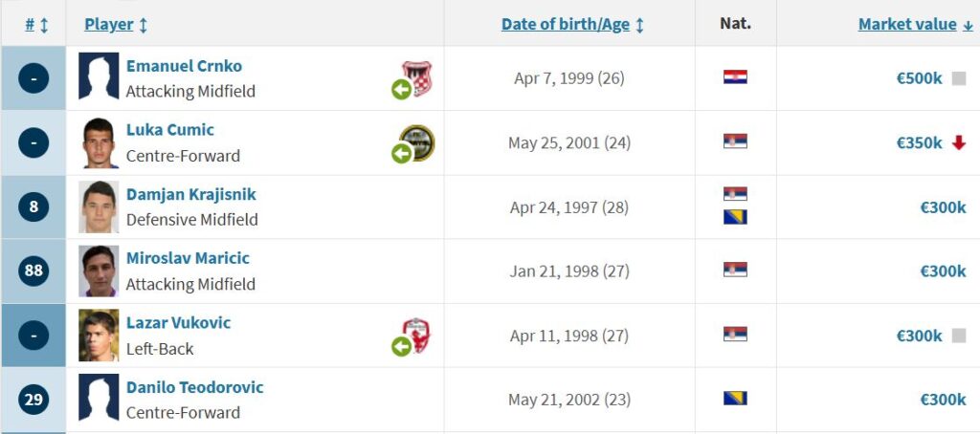Click Luka Cumic's portrait photo

tap(99, 142)
